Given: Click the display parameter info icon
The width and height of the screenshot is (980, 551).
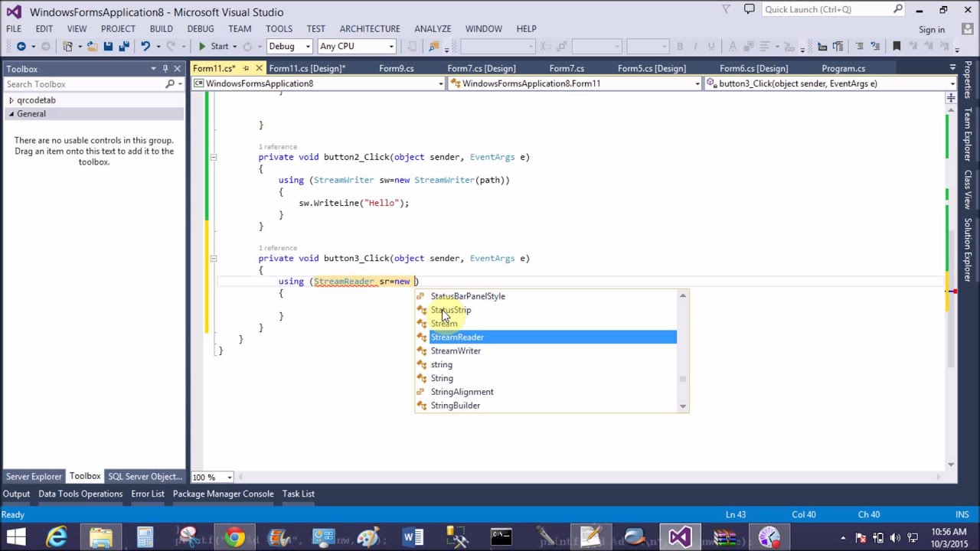Looking at the screenshot, I should pyautogui.click(x=821, y=46).
